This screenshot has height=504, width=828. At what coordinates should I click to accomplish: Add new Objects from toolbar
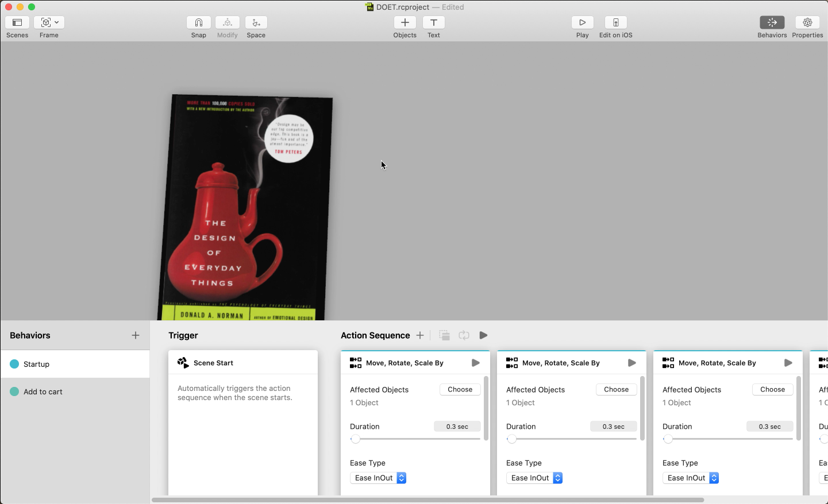click(405, 22)
